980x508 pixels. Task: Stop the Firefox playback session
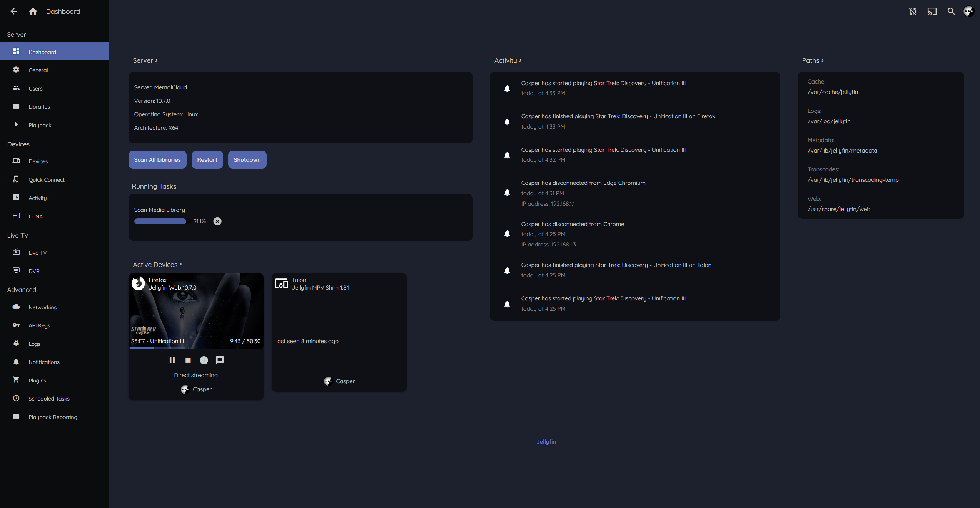coord(188,360)
